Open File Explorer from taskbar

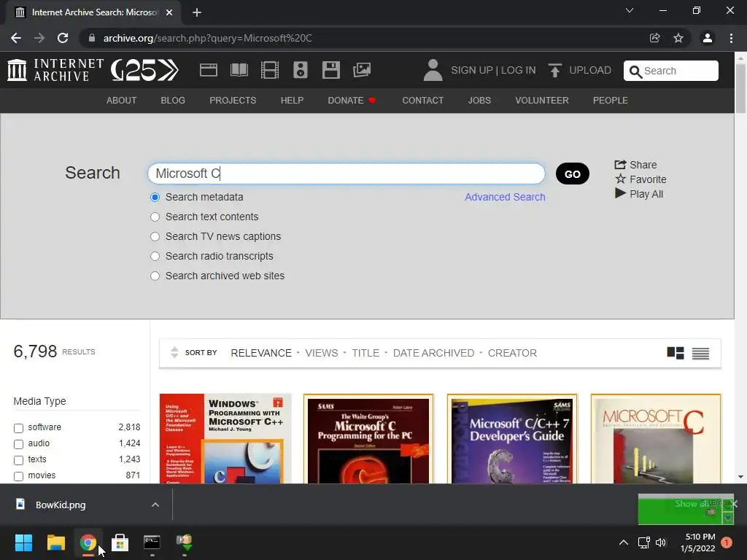55,542
